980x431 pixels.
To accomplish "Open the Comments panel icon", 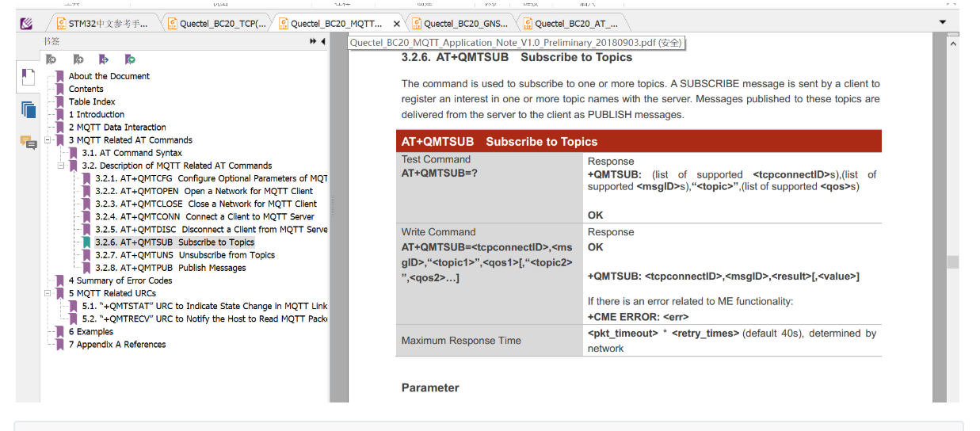I will point(29,143).
